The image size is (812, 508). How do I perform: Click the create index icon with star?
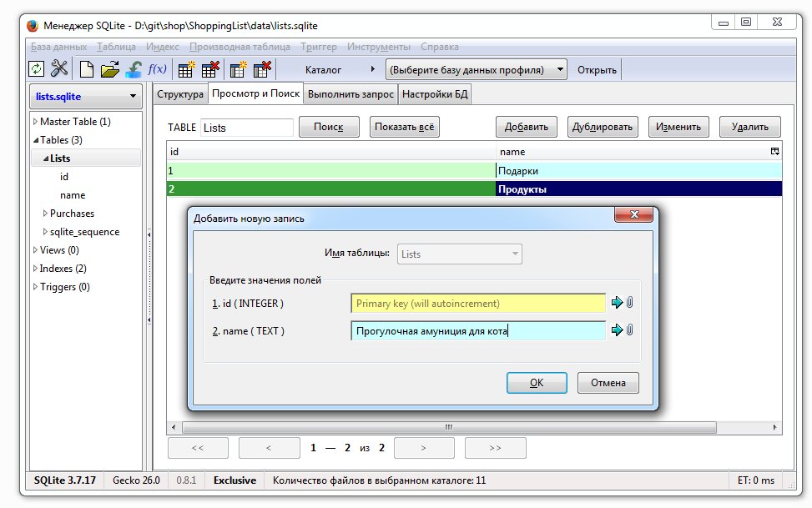[239, 69]
